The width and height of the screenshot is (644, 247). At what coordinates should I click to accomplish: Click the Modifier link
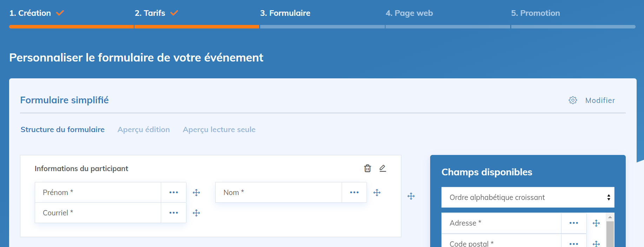[x=600, y=100]
